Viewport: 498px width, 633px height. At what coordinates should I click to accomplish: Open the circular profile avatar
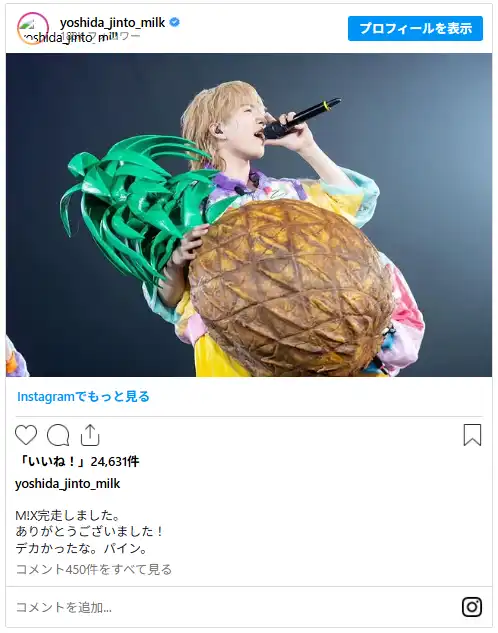click(33, 28)
